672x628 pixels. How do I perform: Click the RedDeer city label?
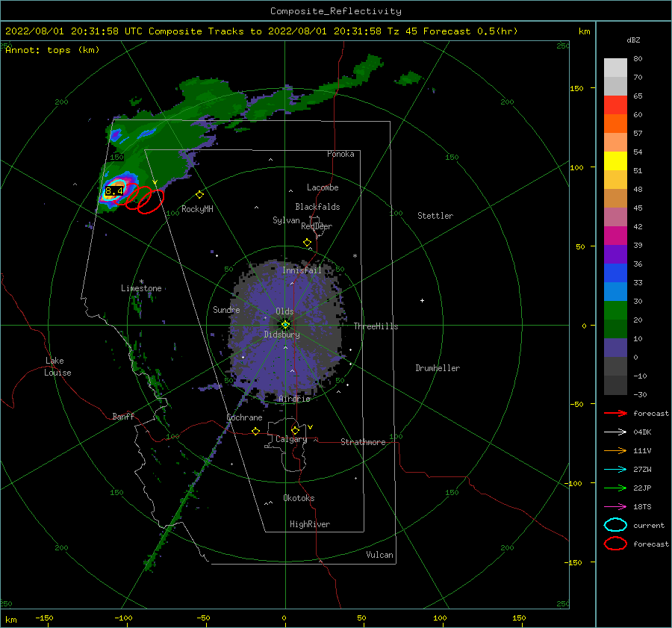pos(317,226)
